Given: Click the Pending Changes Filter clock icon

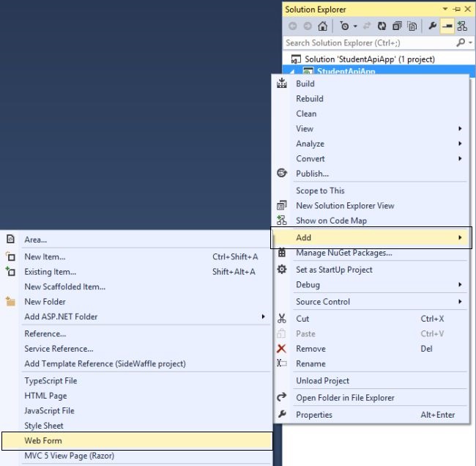Looking at the screenshot, I should pos(345,26).
